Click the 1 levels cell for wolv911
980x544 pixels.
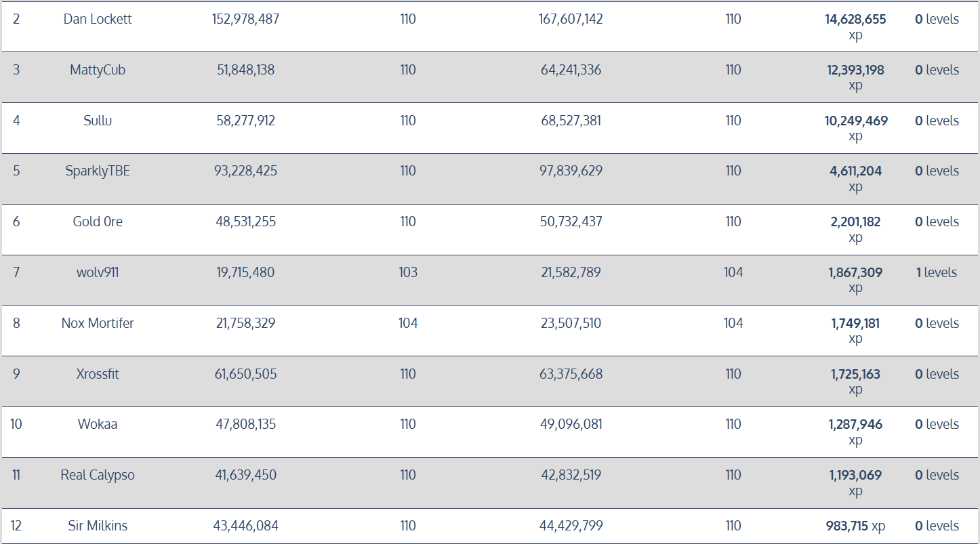(x=937, y=272)
